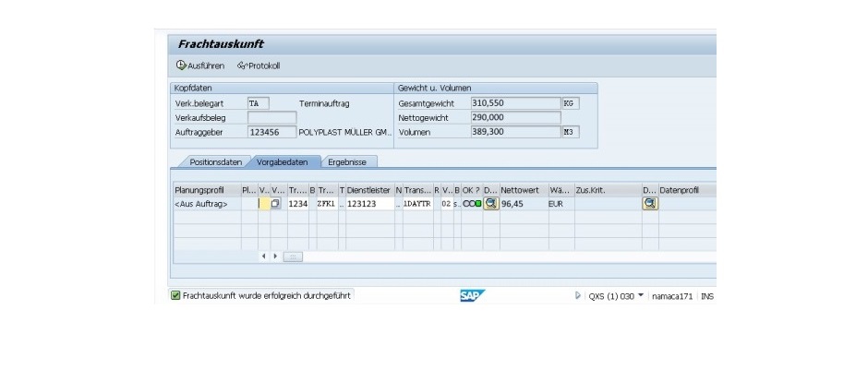Click the detail magnifier next to Nettowert
This screenshot has height=369, width=868.
[x=491, y=203]
